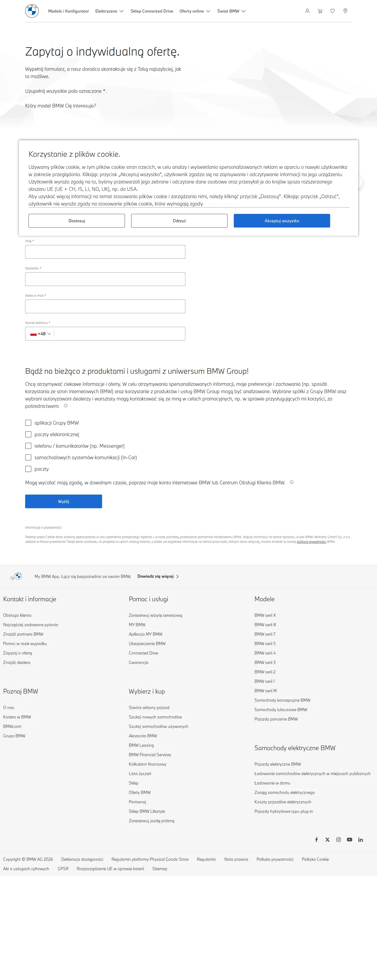Open BMW Facebook page icon
Viewport: 377px width, 980px height.
pyautogui.click(x=316, y=840)
